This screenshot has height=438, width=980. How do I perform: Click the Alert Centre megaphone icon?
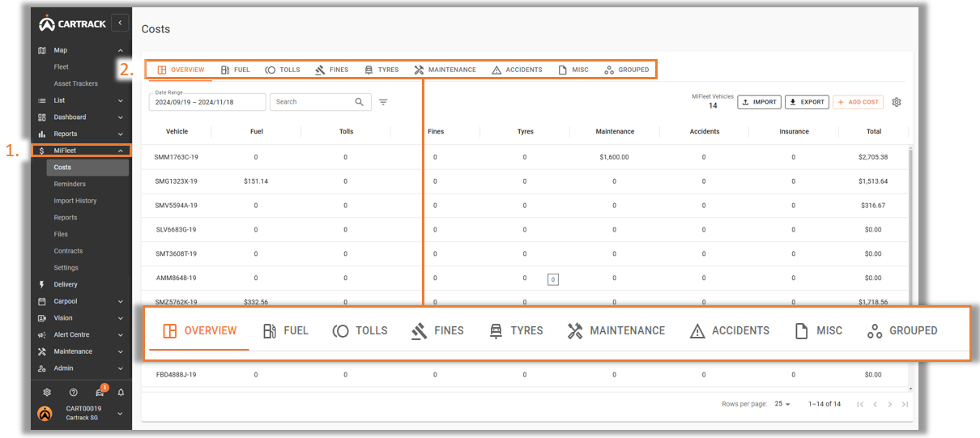pyautogui.click(x=42, y=335)
